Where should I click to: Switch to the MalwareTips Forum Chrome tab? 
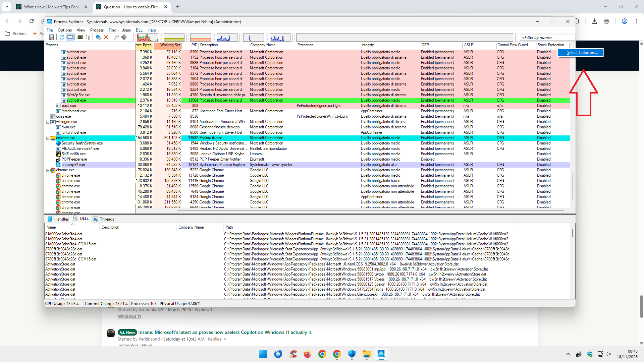pos(52,7)
